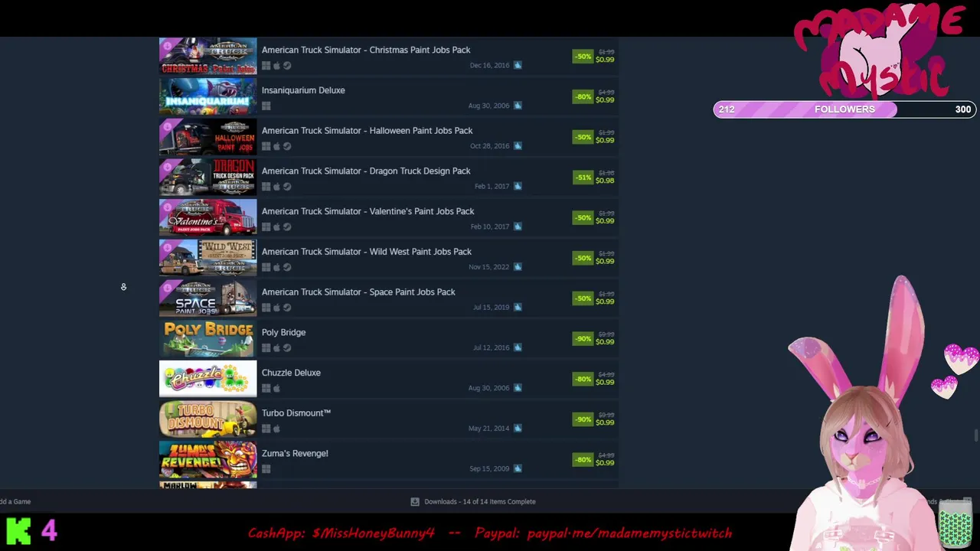The height and width of the screenshot is (551, 980).
Task: Open Space Paint Jobs Pack title link
Action: [x=358, y=292]
